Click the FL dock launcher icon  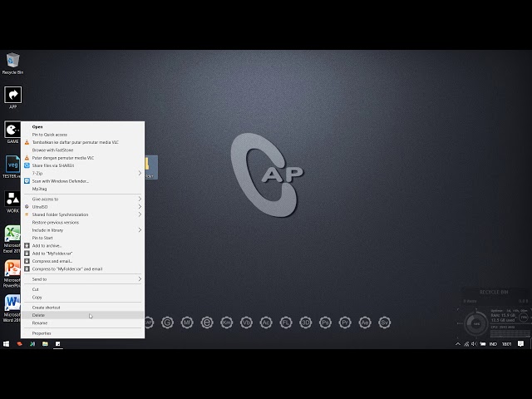(x=286, y=323)
